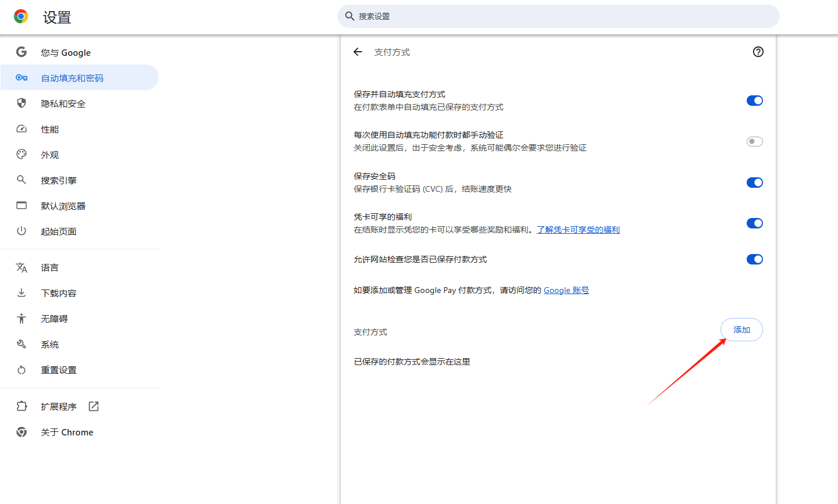The width and height of the screenshot is (838, 504).
Task: Click the 保存银行卡验证码 (CVC) description text
Action: tap(433, 189)
